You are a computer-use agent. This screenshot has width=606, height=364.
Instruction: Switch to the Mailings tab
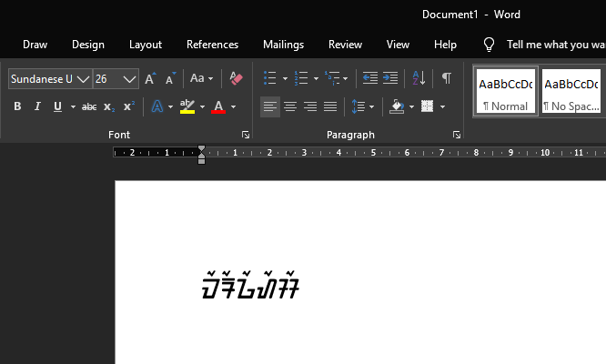coord(283,45)
